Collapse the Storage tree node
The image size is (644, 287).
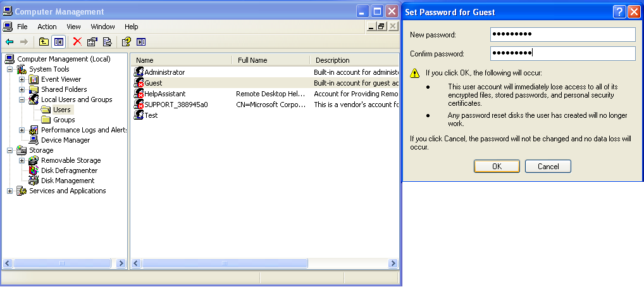click(x=10, y=150)
